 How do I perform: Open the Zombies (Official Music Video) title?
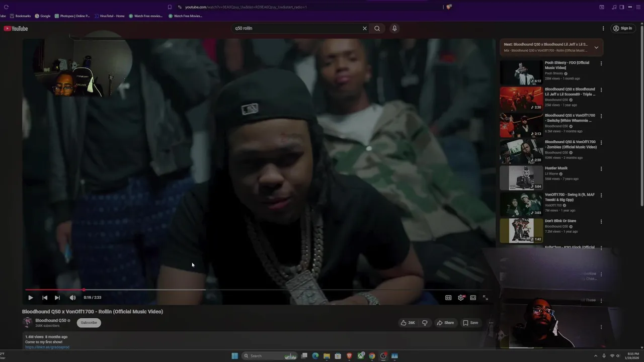[x=571, y=144]
